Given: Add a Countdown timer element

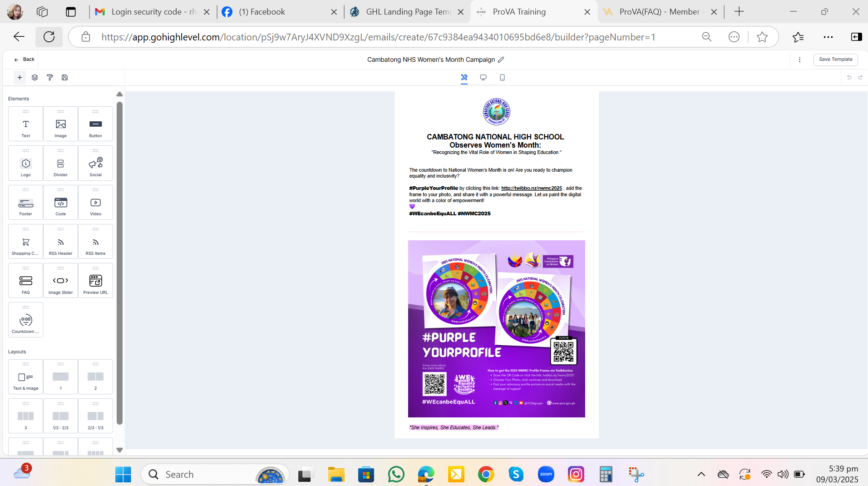Looking at the screenshot, I should 25,320.
